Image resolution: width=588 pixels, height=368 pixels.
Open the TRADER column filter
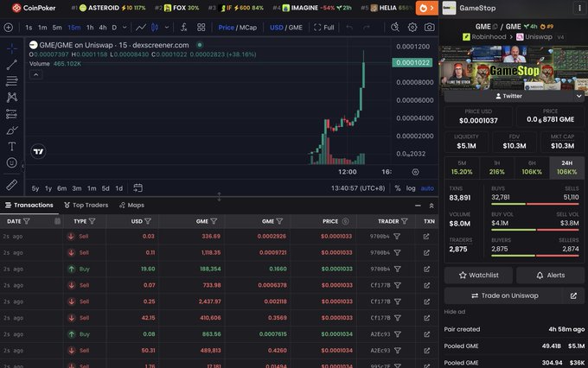pos(405,221)
